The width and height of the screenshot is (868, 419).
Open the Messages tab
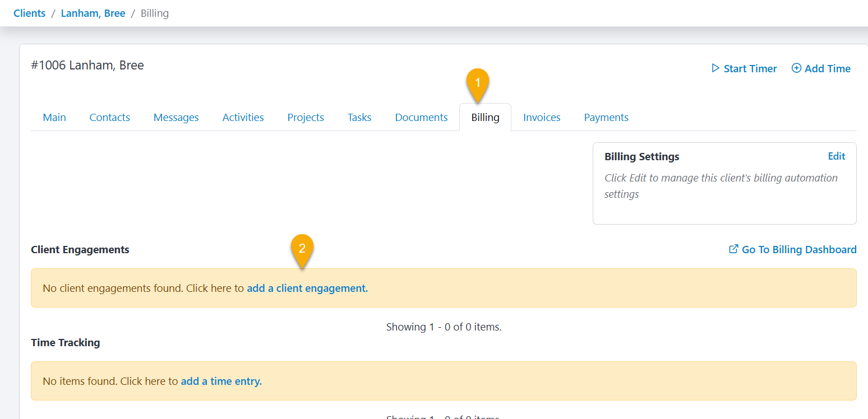pos(176,118)
